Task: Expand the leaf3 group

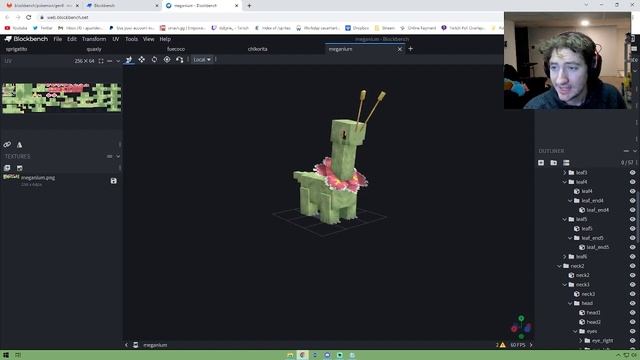Action: coord(565,173)
